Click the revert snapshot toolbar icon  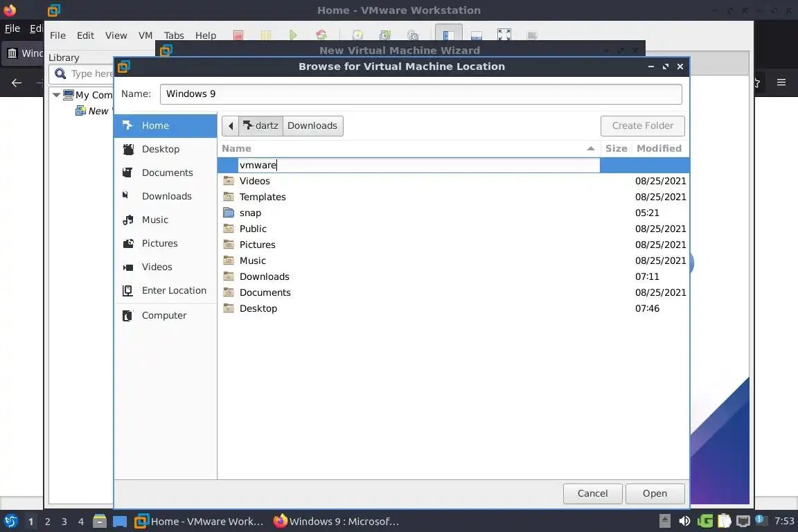pyautogui.click(x=385, y=35)
